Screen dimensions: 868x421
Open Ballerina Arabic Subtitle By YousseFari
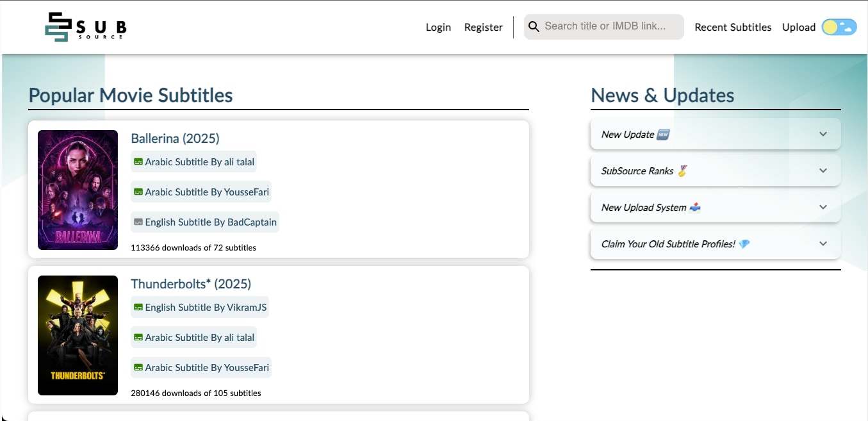(201, 192)
